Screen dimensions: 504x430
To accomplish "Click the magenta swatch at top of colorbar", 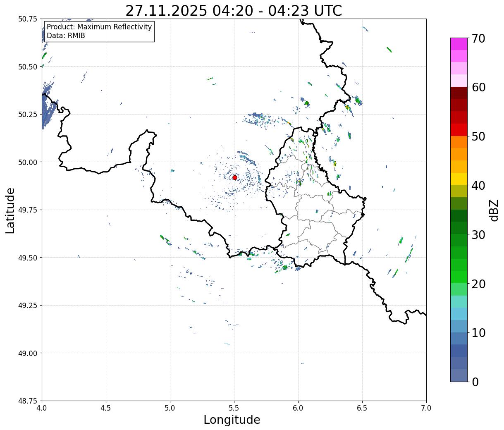I will coord(459,44).
